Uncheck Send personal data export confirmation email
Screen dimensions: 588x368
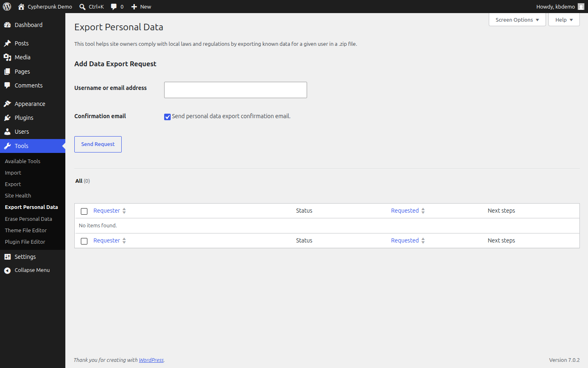(167, 117)
